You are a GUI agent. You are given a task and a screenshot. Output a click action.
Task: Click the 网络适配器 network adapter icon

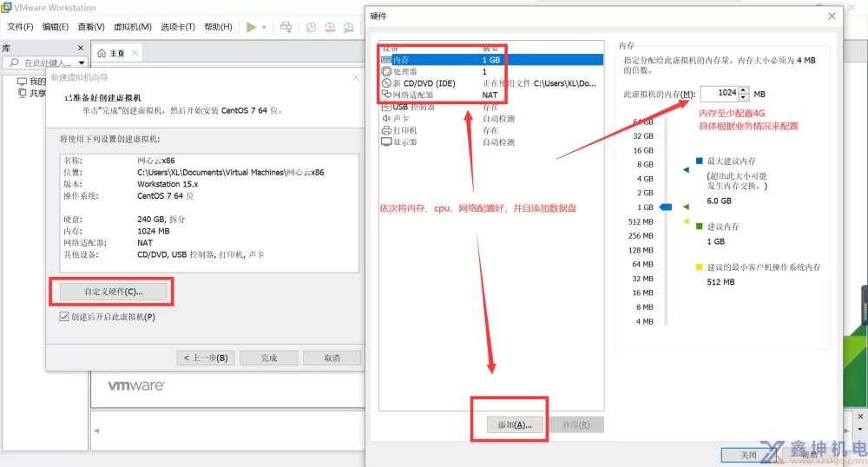[386, 95]
